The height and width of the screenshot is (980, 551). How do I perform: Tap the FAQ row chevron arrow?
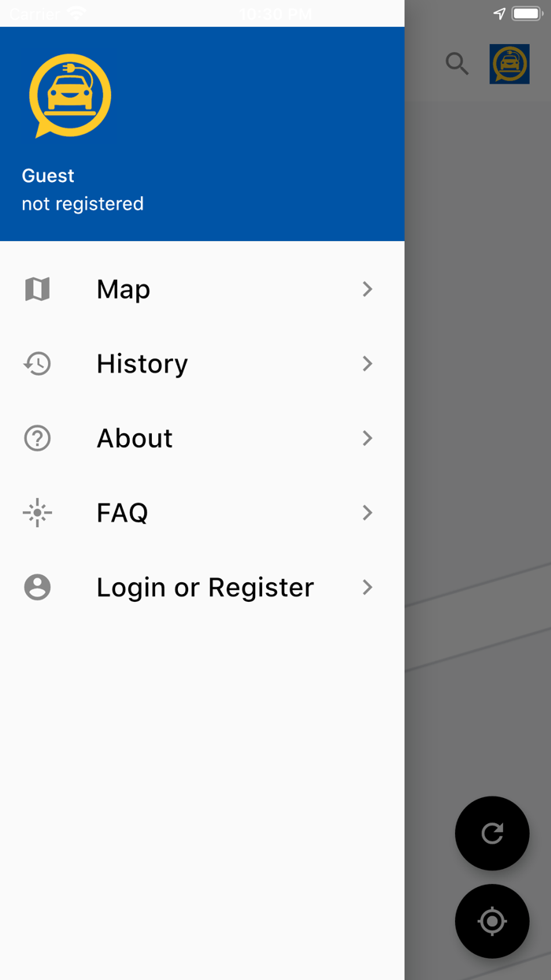367,513
